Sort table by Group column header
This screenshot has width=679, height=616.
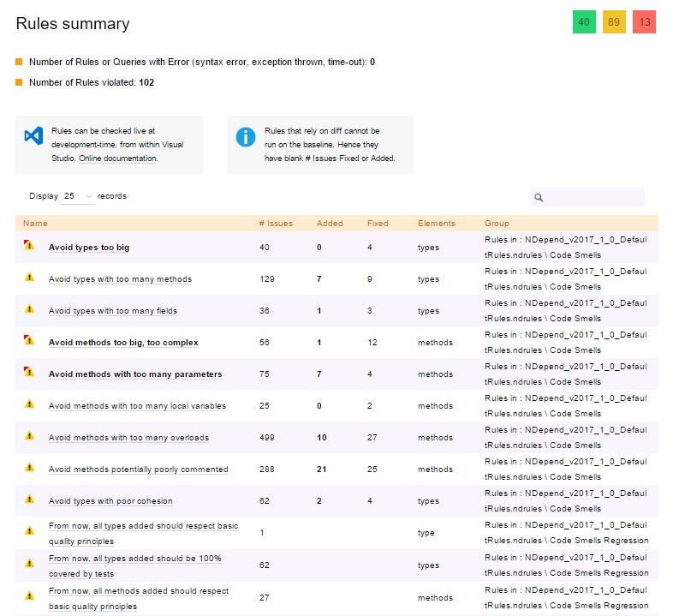click(497, 223)
